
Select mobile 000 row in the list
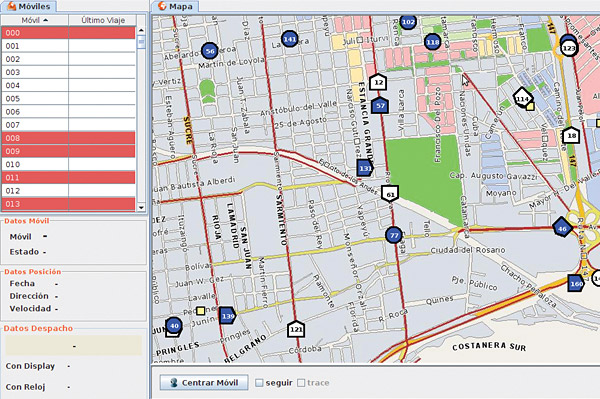coord(68,33)
